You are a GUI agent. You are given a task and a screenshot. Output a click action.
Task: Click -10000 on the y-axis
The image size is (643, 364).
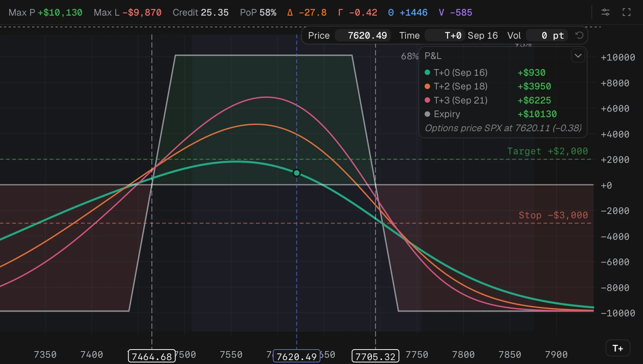618,313
